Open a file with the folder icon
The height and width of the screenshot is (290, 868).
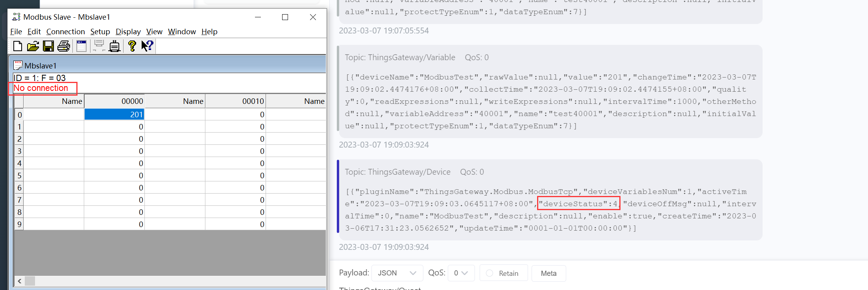(33, 46)
